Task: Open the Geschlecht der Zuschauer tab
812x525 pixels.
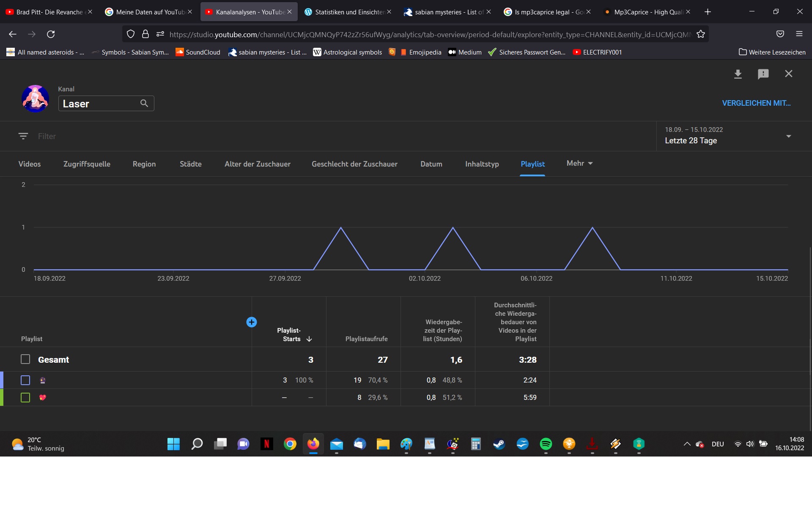Action: [x=354, y=164]
